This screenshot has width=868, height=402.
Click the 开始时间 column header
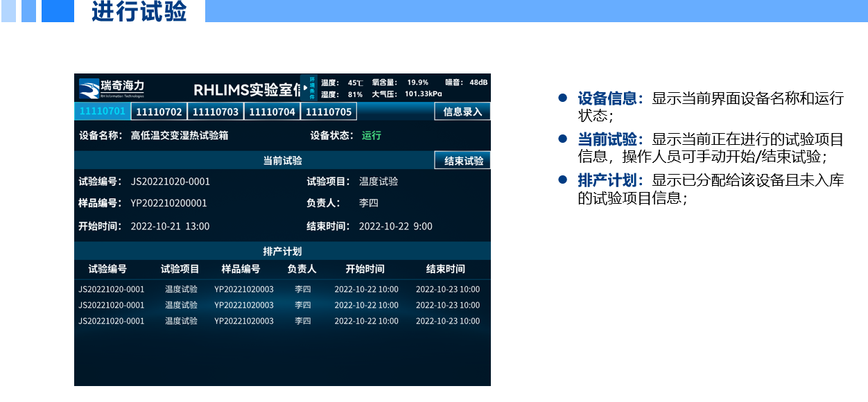(365, 269)
